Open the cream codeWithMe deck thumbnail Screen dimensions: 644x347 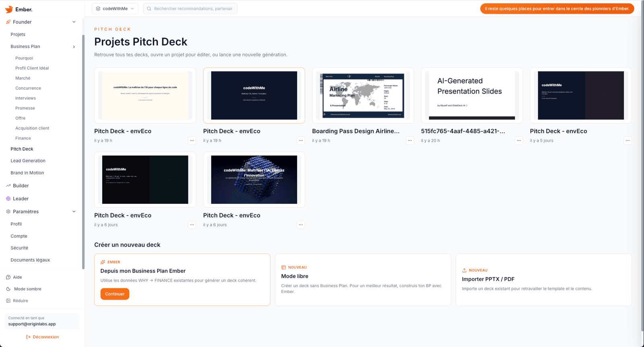click(145, 95)
